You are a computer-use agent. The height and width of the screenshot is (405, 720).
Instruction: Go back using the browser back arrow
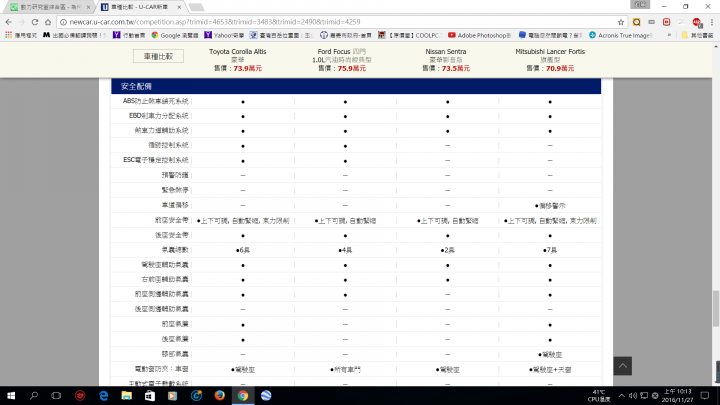pyautogui.click(x=8, y=22)
